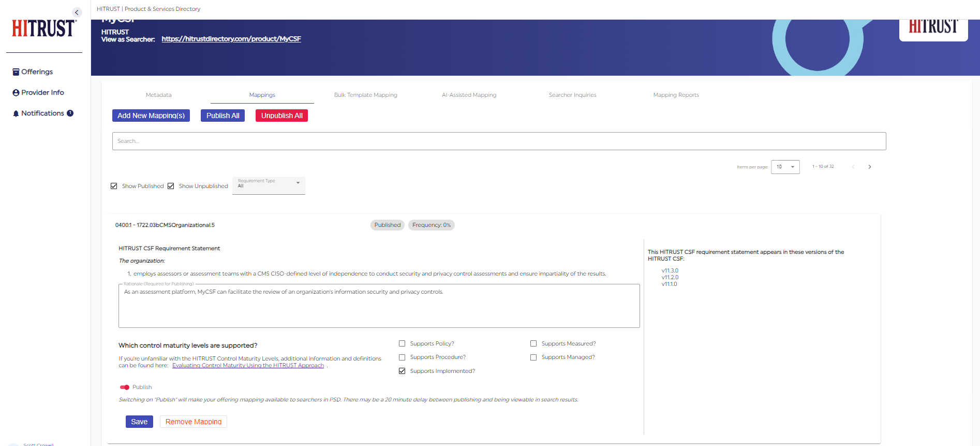Check Supports Measured
Image resolution: width=980 pixels, height=446 pixels.
coord(533,343)
